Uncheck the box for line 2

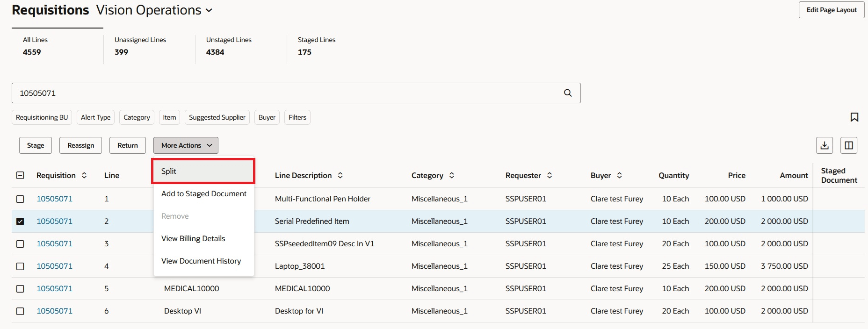[x=20, y=222]
